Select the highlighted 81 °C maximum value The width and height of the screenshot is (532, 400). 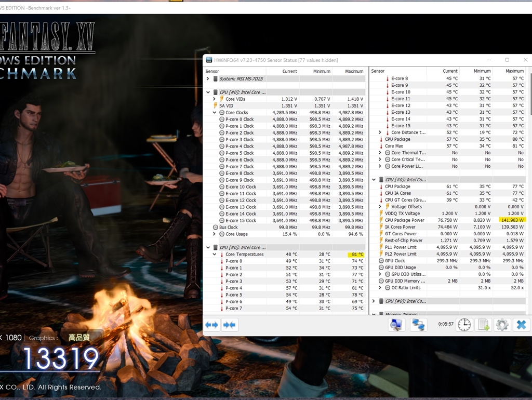point(356,254)
